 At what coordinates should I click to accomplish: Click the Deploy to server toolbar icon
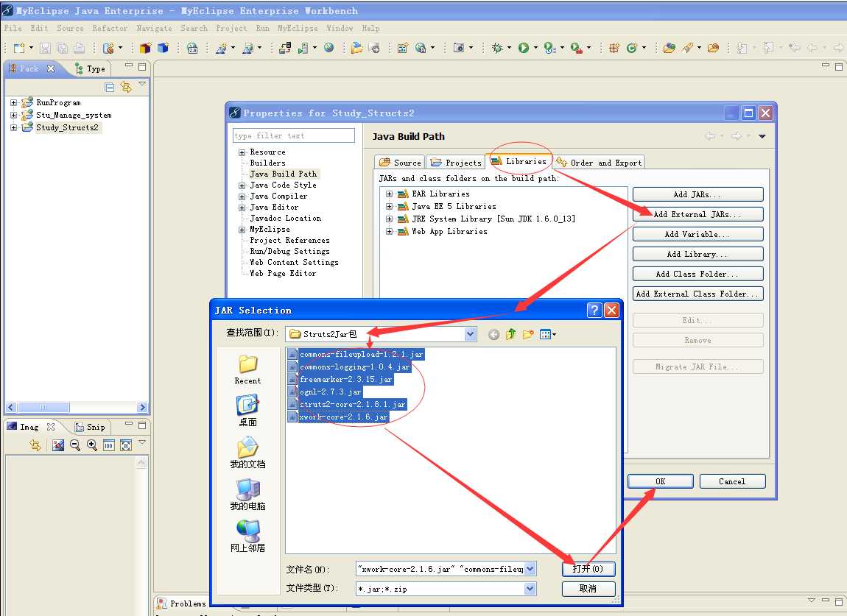coord(285,48)
